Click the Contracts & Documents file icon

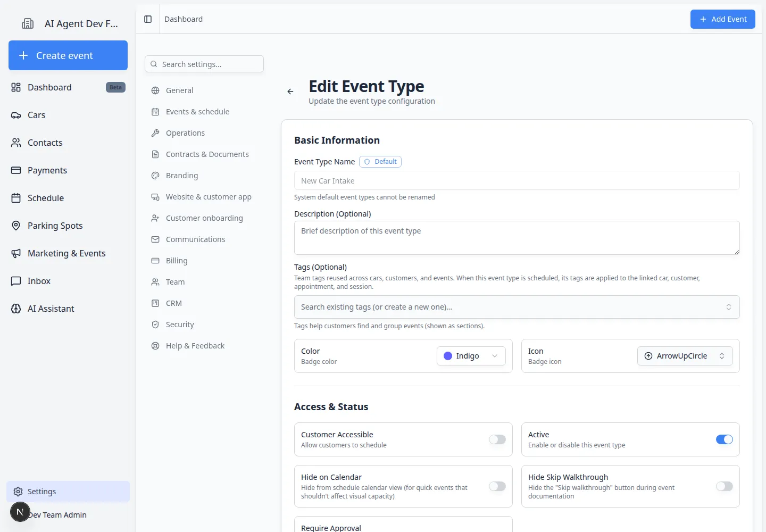tap(155, 154)
